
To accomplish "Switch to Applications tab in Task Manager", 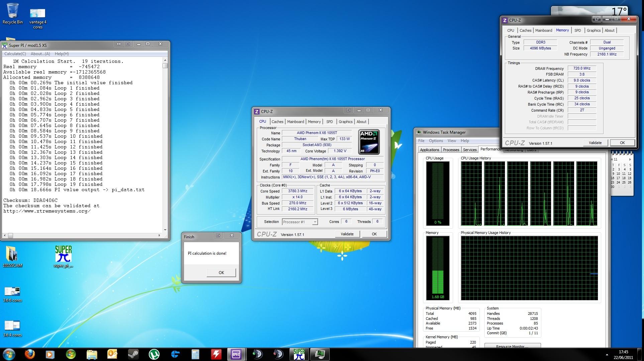I will 429,150.
